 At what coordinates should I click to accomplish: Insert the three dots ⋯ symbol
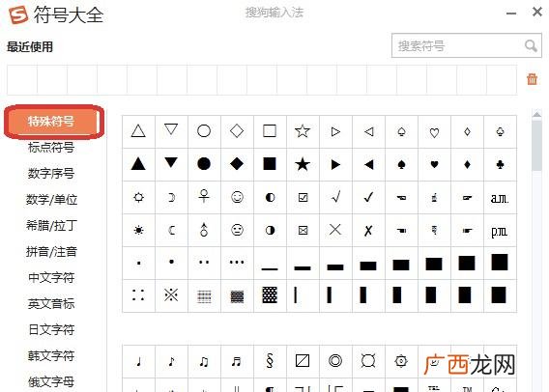point(237,263)
